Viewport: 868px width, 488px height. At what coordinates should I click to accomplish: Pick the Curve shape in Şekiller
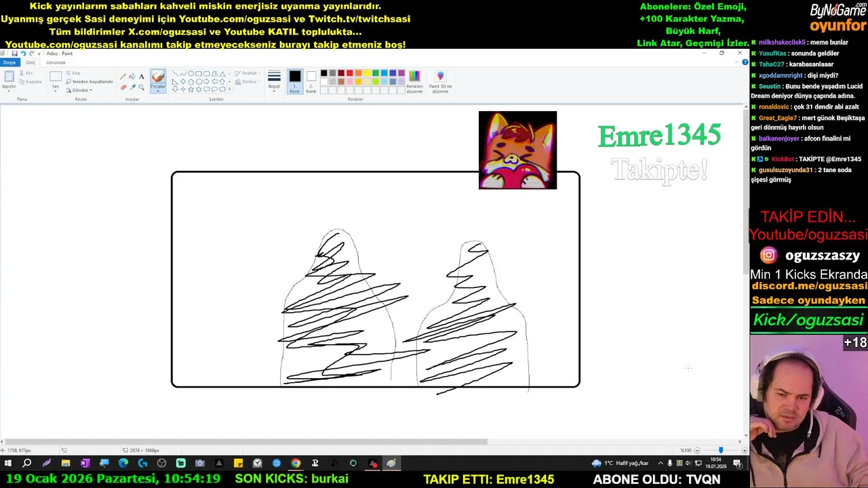tap(183, 73)
